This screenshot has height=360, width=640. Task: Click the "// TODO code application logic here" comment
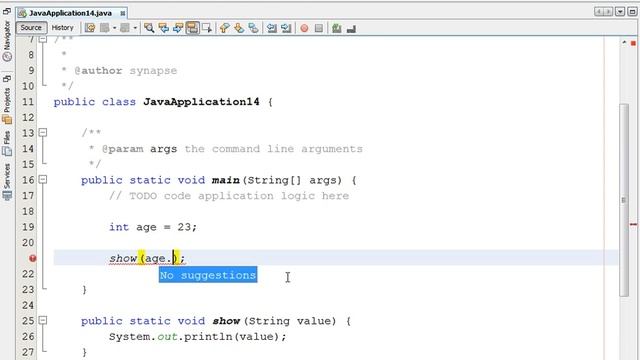pyautogui.click(x=229, y=196)
